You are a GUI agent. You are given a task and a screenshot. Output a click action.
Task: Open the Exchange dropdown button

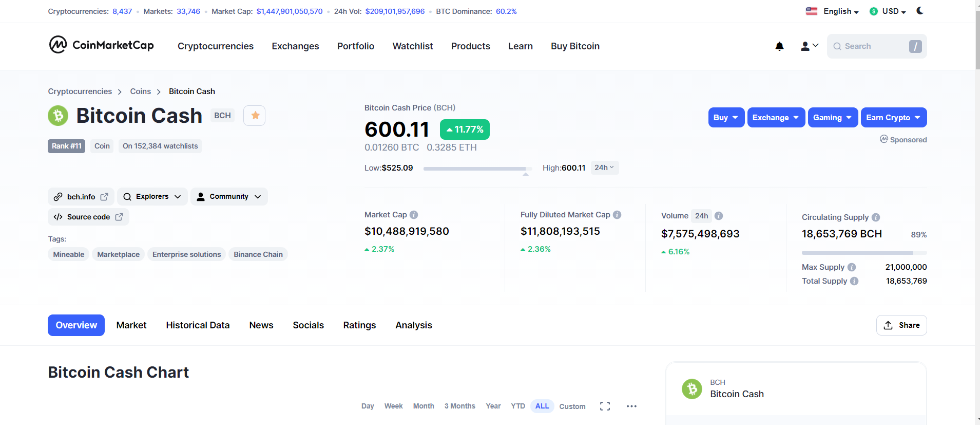(776, 118)
